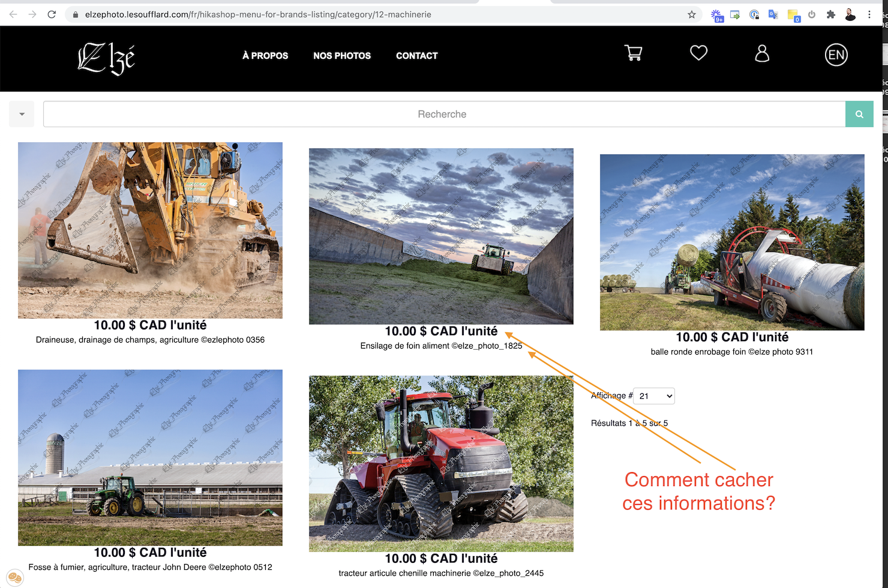This screenshot has height=588, width=888.
Task: Open cookie settings icon
Action: [15, 578]
